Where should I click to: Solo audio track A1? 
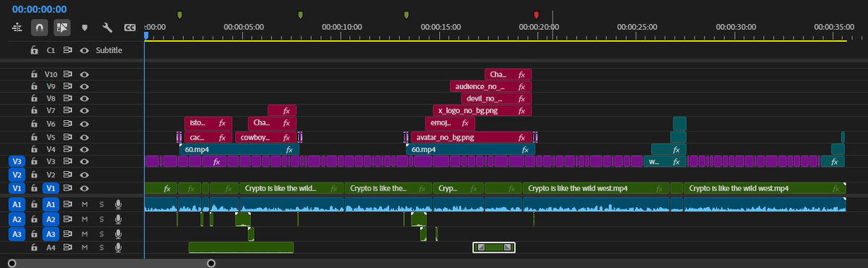tap(101, 204)
